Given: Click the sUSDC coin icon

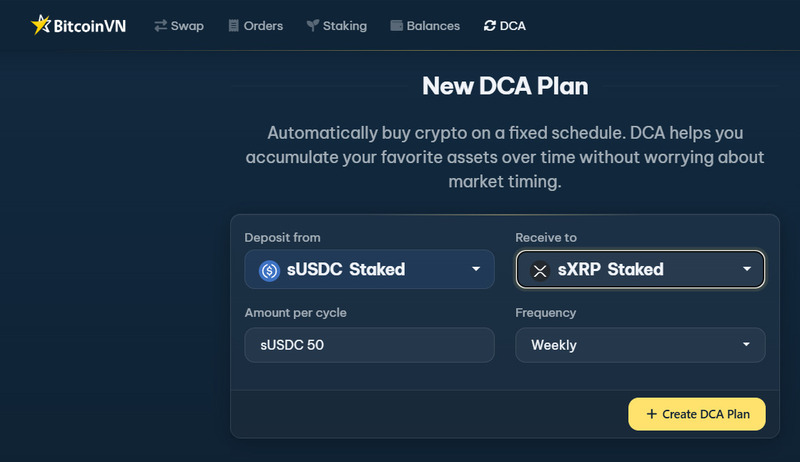Looking at the screenshot, I should coord(269,270).
